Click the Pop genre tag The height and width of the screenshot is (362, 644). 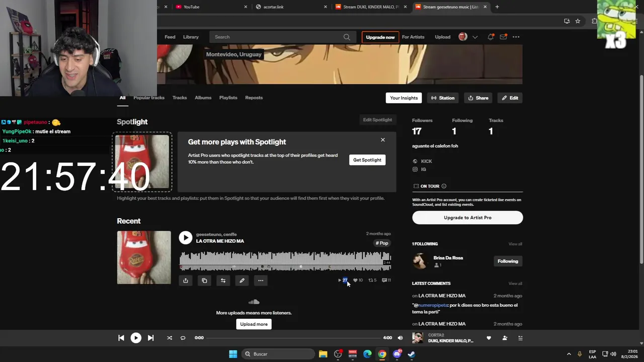coord(382,243)
